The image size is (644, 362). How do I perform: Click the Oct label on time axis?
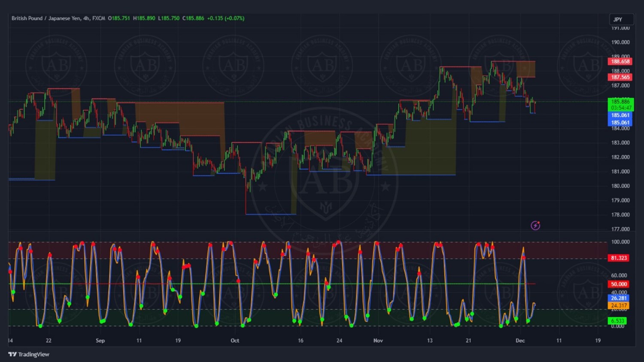pyautogui.click(x=235, y=341)
